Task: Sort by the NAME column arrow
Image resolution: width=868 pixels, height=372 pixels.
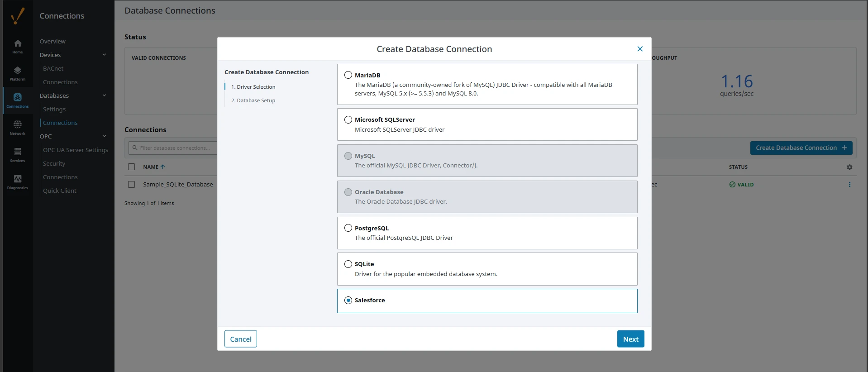Action: click(163, 167)
